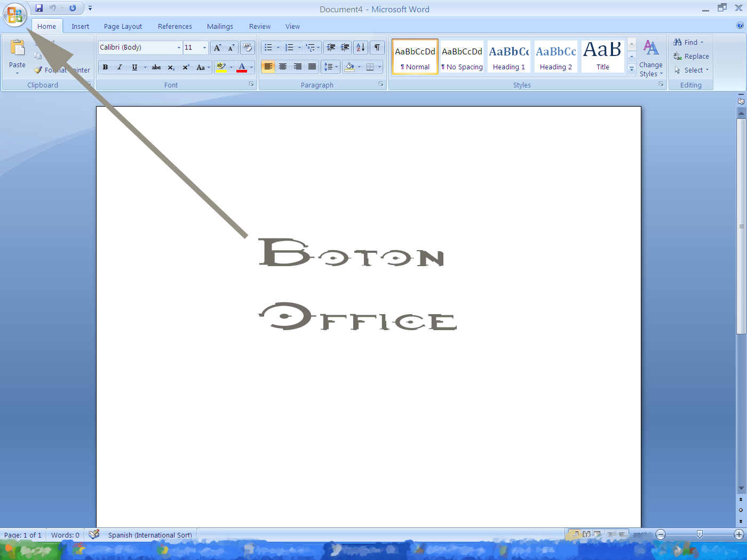Switch to the Insert ribbon tab
This screenshot has height=560, width=747.
coord(80,26)
